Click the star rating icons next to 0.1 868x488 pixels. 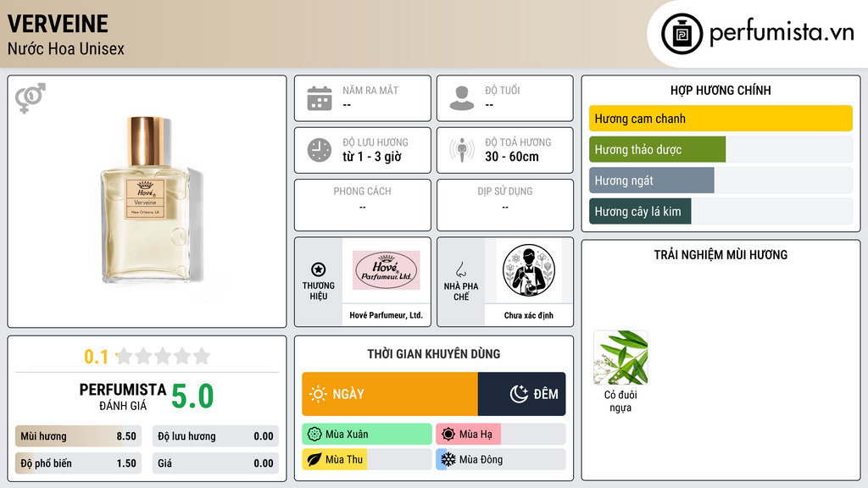pyautogui.click(x=163, y=357)
